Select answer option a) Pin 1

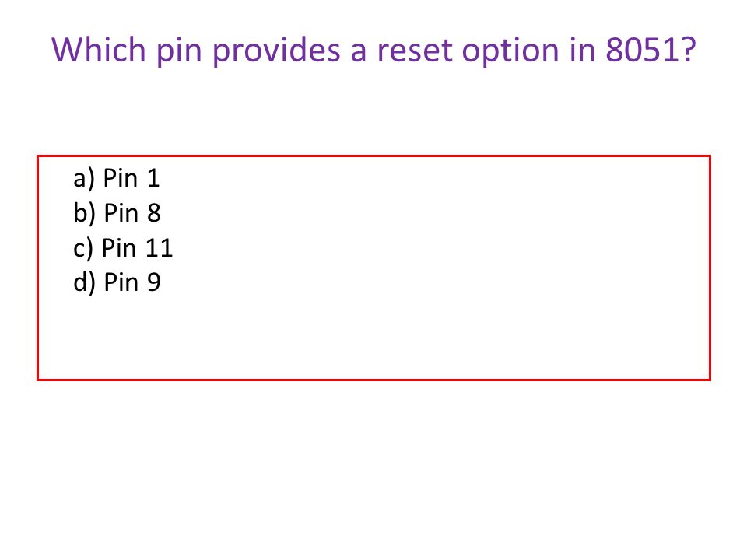pos(116,179)
